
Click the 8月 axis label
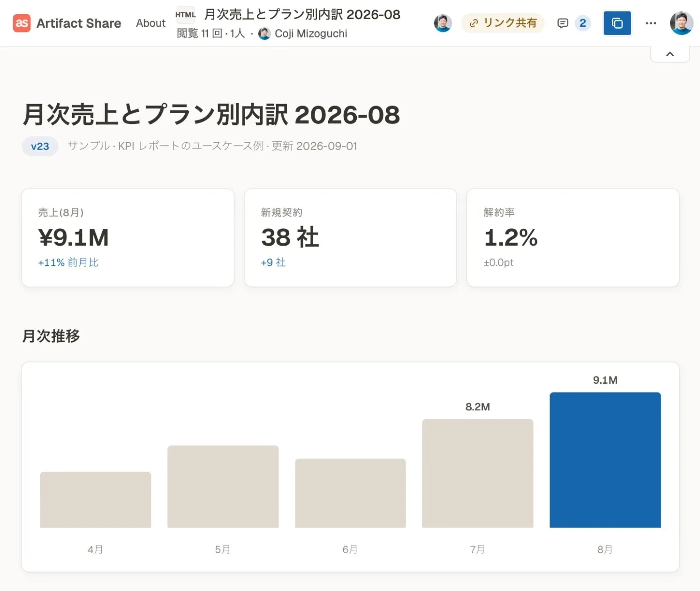(x=605, y=549)
